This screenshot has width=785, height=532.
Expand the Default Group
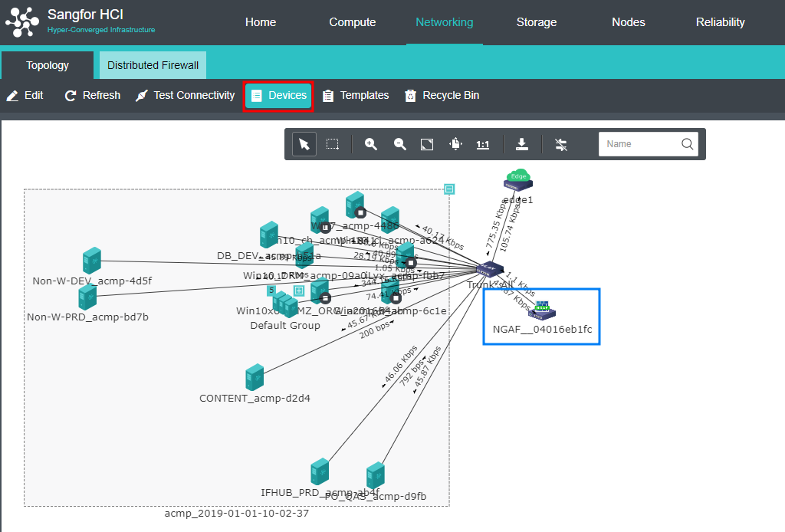(x=299, y=291)
